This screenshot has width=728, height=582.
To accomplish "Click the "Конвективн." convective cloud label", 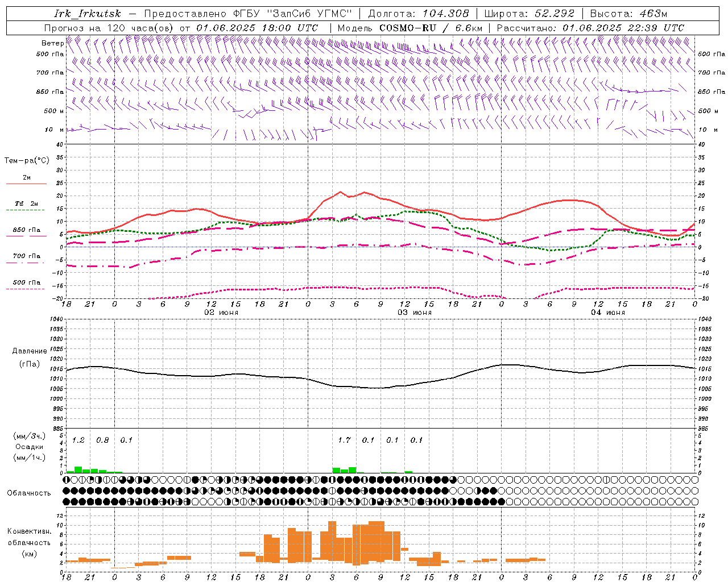I will (29, 531).
